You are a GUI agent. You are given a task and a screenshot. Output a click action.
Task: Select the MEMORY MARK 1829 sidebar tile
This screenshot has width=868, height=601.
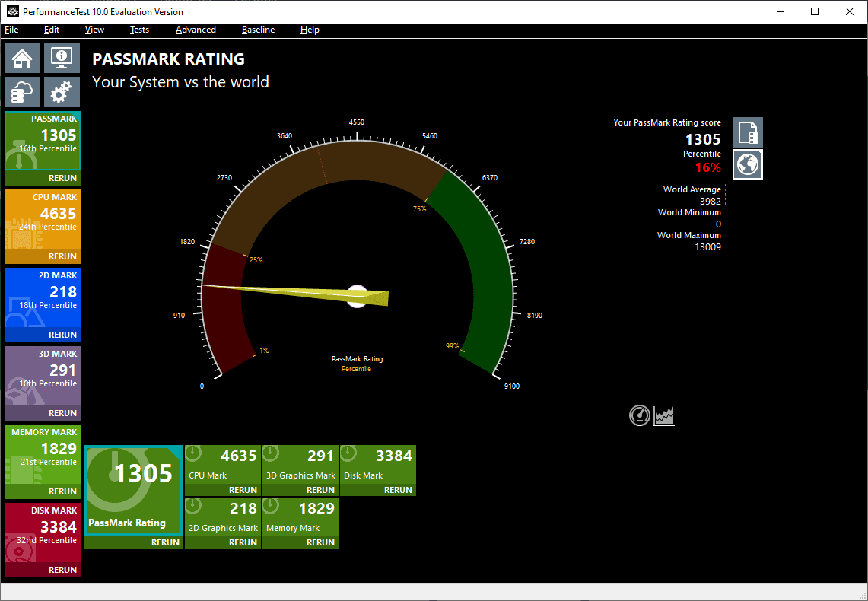[43, 454]
